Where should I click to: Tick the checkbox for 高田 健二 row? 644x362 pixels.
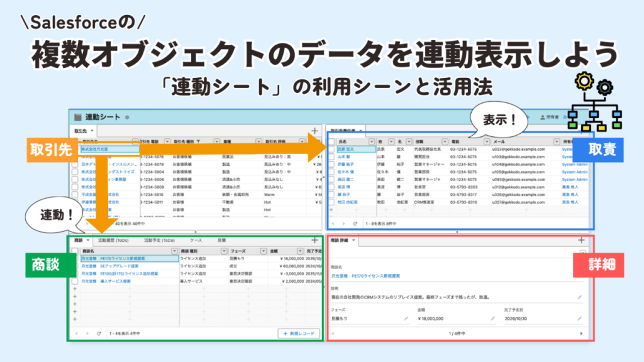pos(331,179)
